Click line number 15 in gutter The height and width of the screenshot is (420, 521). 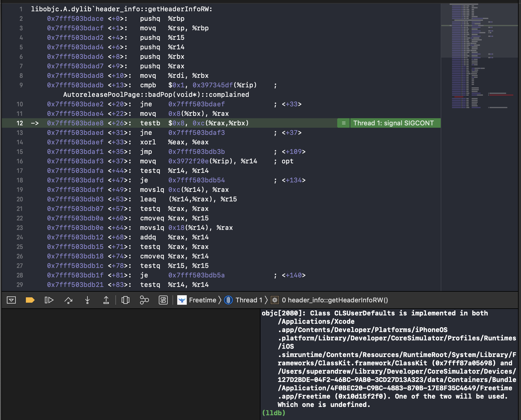coord(20,151)
